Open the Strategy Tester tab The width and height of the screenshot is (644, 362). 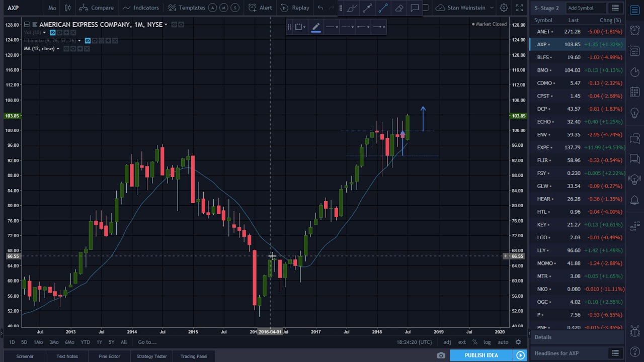click(x=151, y=356)
